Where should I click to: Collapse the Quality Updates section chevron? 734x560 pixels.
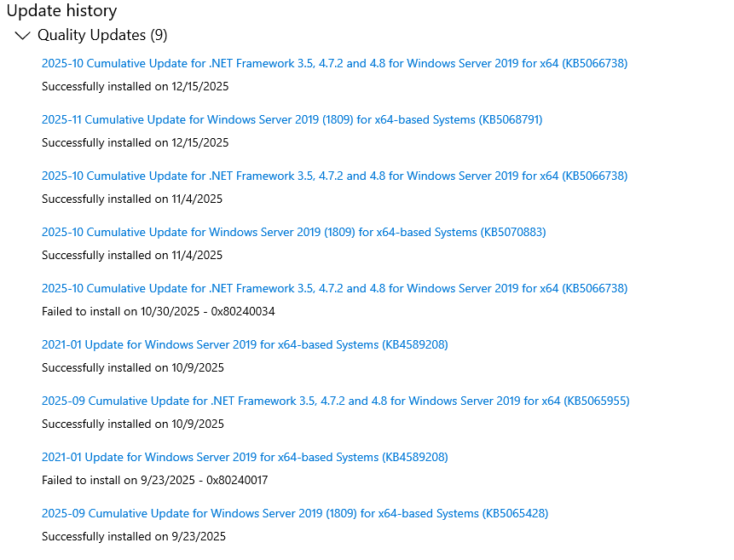[22, 36]
